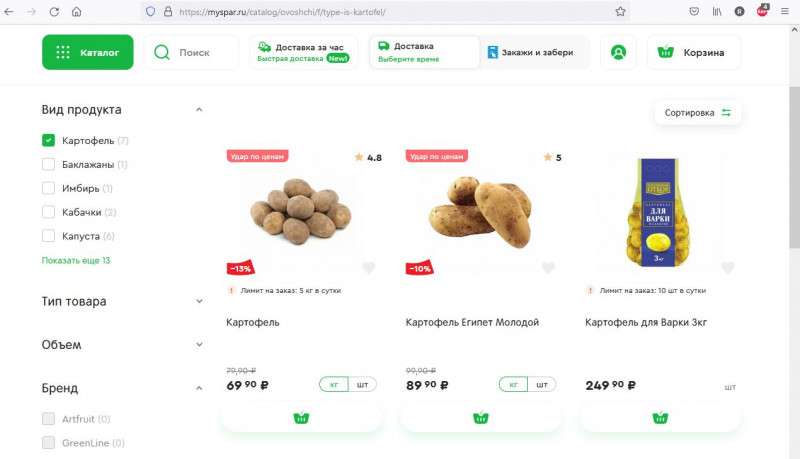Open the user account profile icon
Screen dimensions: 800x459
618,52
